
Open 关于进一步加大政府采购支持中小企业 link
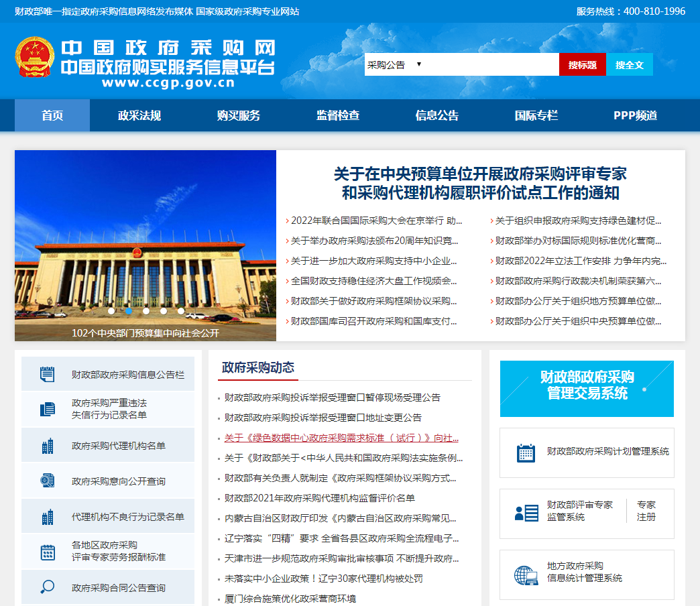(x=373, y=261)
